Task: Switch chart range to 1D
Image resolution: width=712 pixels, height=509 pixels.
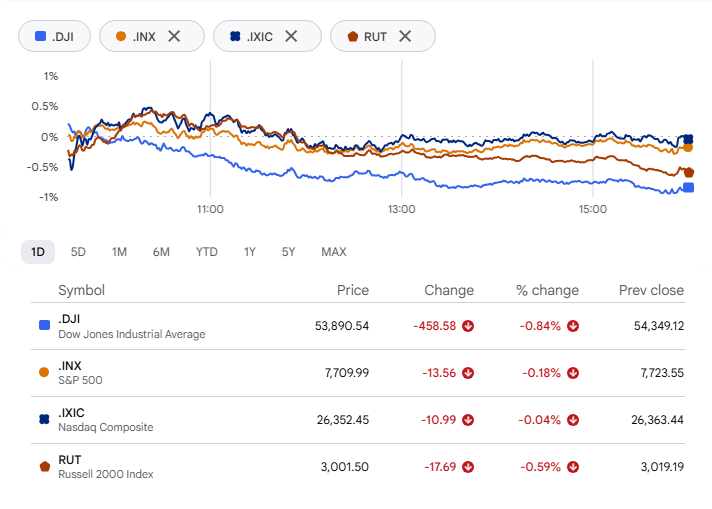Action: pyautogui.click(x=38, y=252)
